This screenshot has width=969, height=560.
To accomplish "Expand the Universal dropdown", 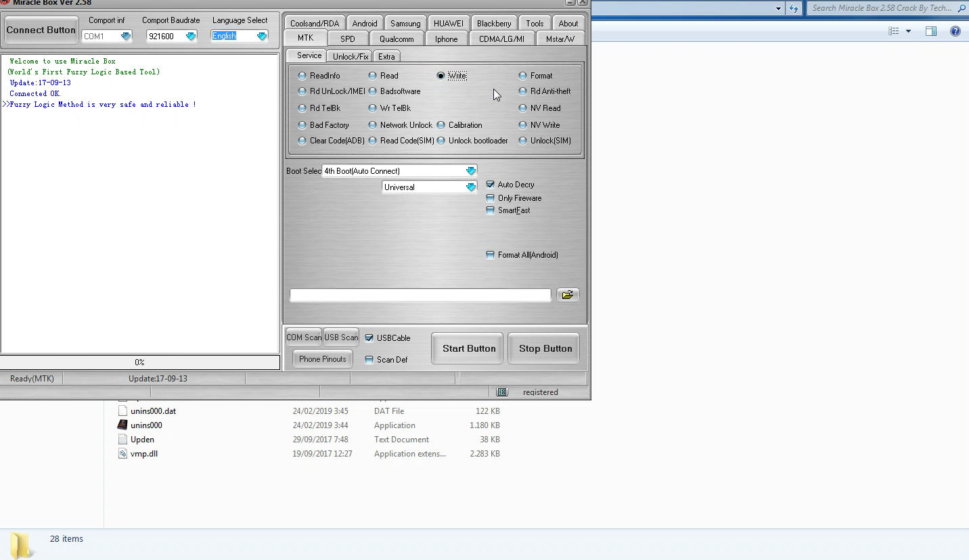I will pos(471,187).
